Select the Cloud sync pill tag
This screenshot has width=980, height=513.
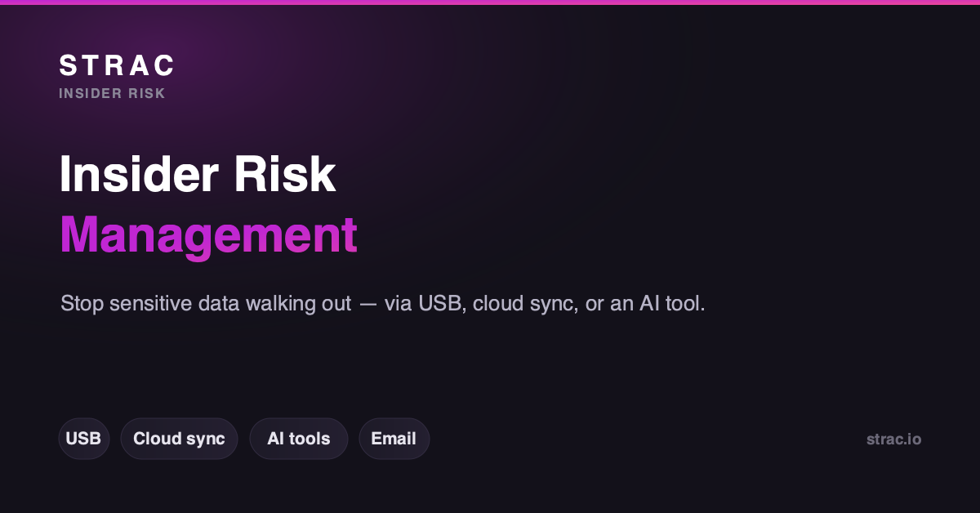point(179,439)
